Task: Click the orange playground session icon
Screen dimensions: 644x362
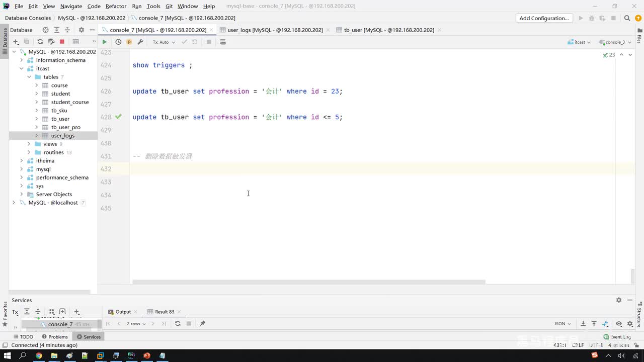Action: coord(129,42)
